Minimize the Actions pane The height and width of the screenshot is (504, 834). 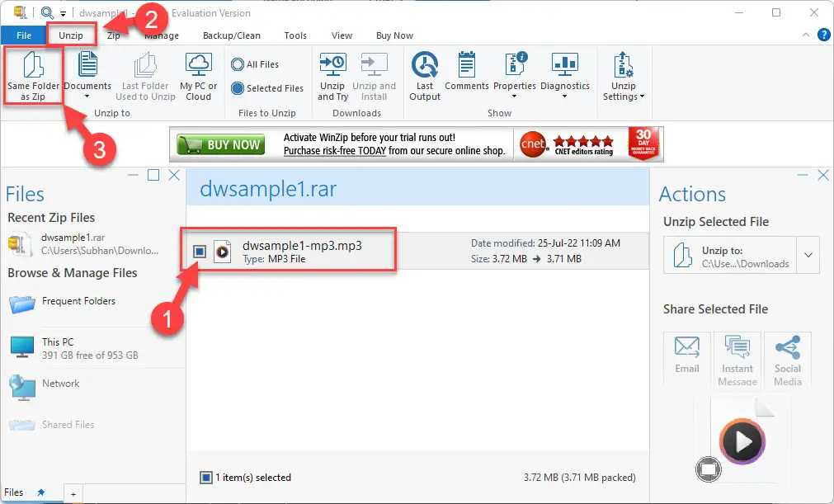[803, 176]
